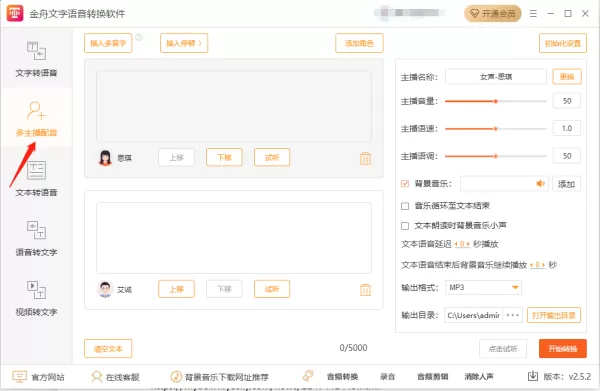Click 清空文本 button
The width and height of the screenshot is (600, 391).
coord(108,349)
